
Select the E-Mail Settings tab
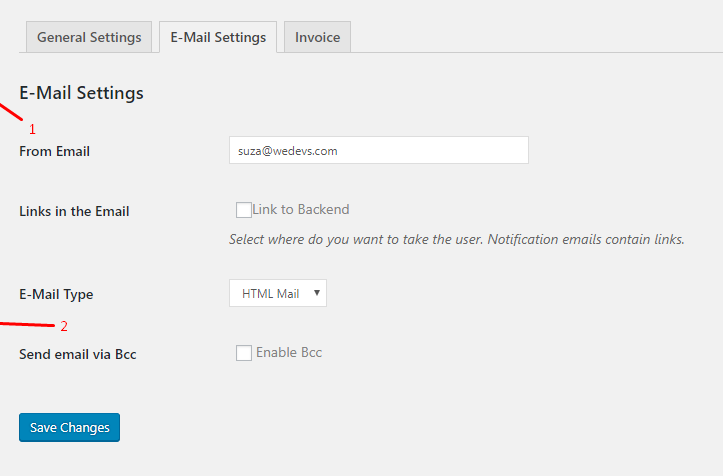click(218, 37)
